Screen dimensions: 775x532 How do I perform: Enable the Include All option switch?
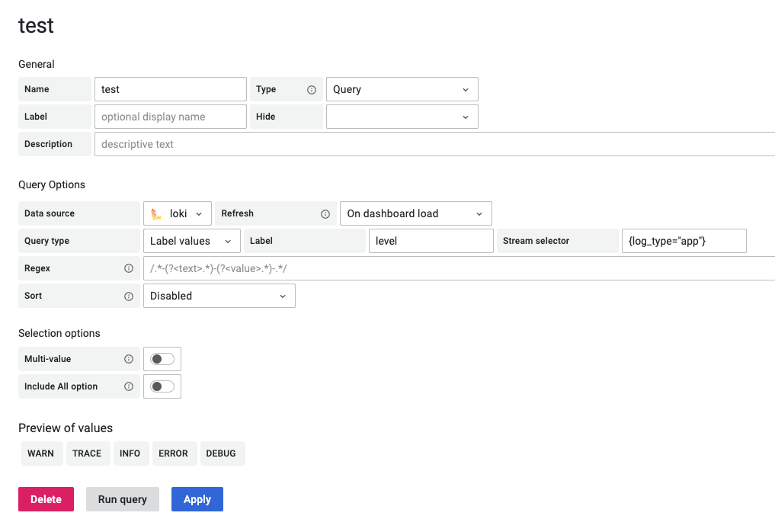click(x=162, y=386)
